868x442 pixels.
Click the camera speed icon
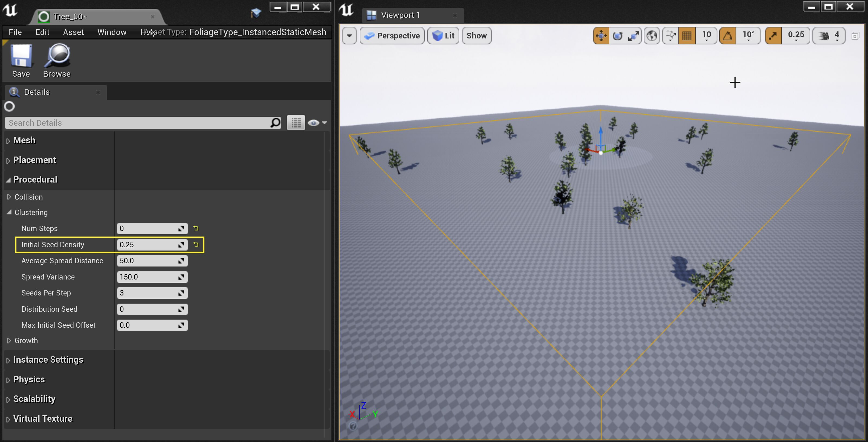(824, 35)
